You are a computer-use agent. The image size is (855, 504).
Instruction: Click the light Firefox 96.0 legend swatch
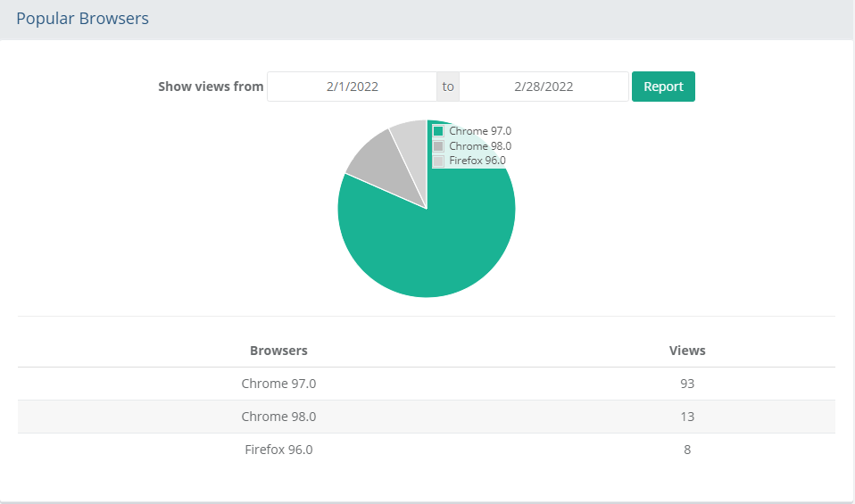[438, 161]
